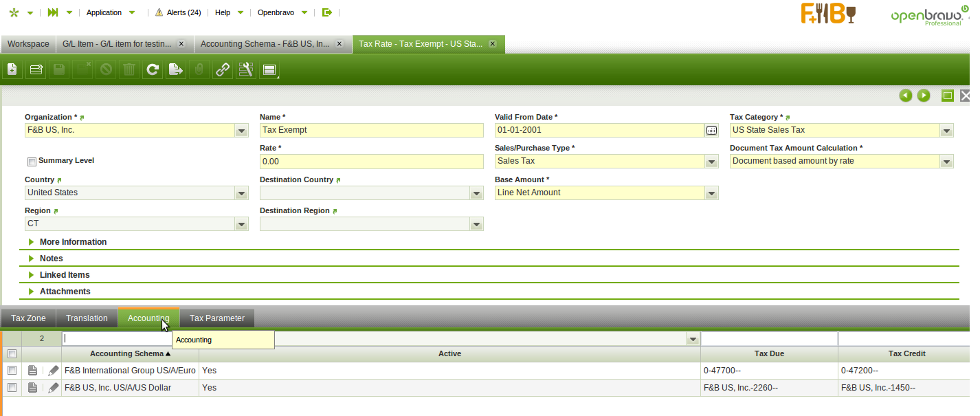Open the Tax Category dropdown
The image size is (980, 416).
946,131
